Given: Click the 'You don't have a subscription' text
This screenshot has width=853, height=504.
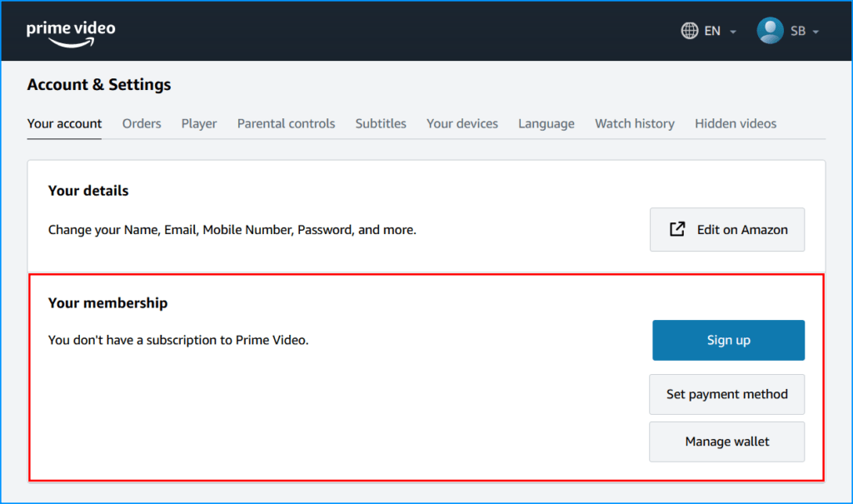Looking at the screenshot, I should tap(178, 340).
